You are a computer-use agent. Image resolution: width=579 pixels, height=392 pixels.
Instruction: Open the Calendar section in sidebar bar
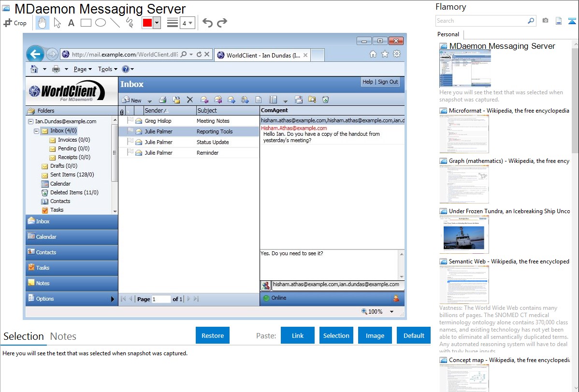(x=72, y=237)
